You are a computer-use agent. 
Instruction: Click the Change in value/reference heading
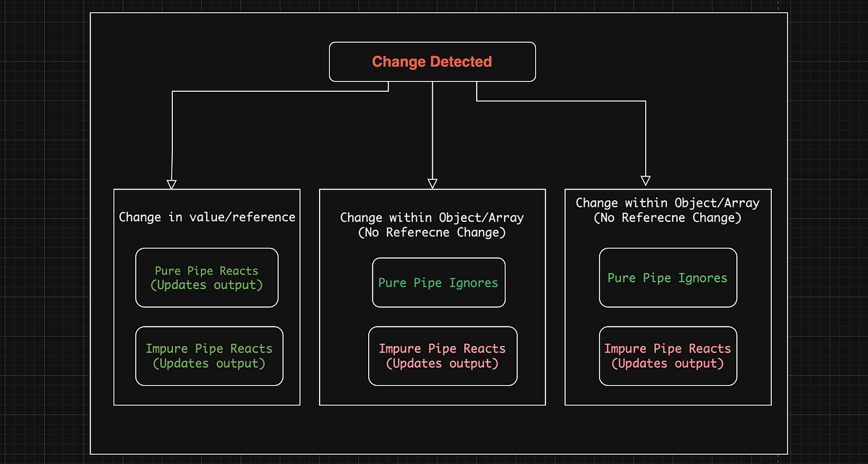pyautogui.click(x=207, y=217)
